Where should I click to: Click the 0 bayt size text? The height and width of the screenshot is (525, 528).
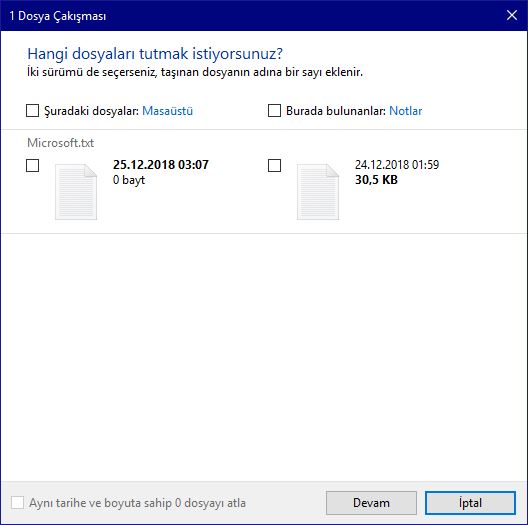point(129,180)
